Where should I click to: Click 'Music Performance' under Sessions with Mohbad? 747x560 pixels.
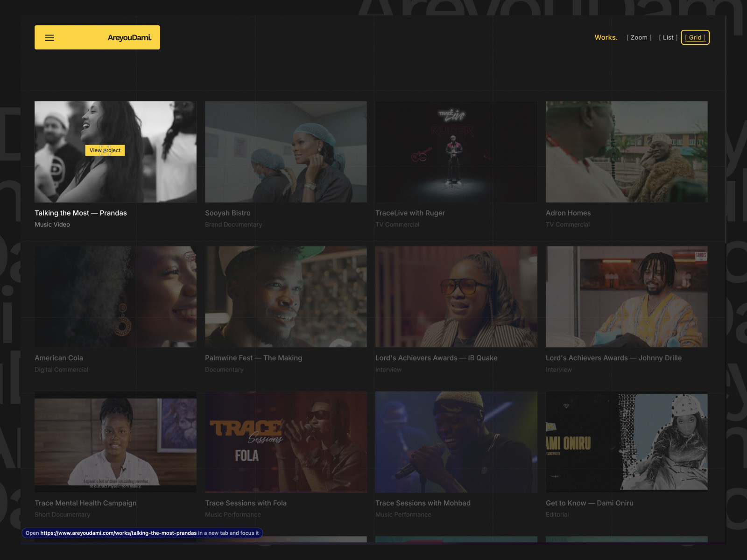tap(403, 515)
